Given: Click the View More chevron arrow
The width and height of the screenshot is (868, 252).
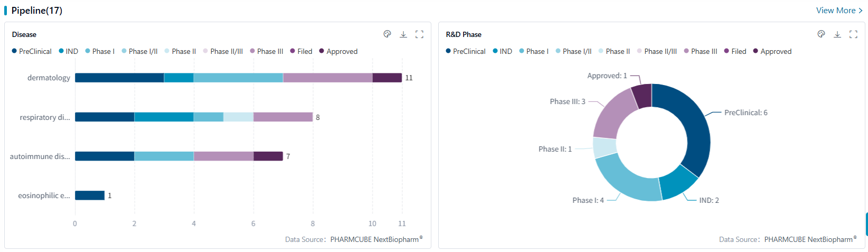Looking at the screenshot, I should click(x=861, y=11).
